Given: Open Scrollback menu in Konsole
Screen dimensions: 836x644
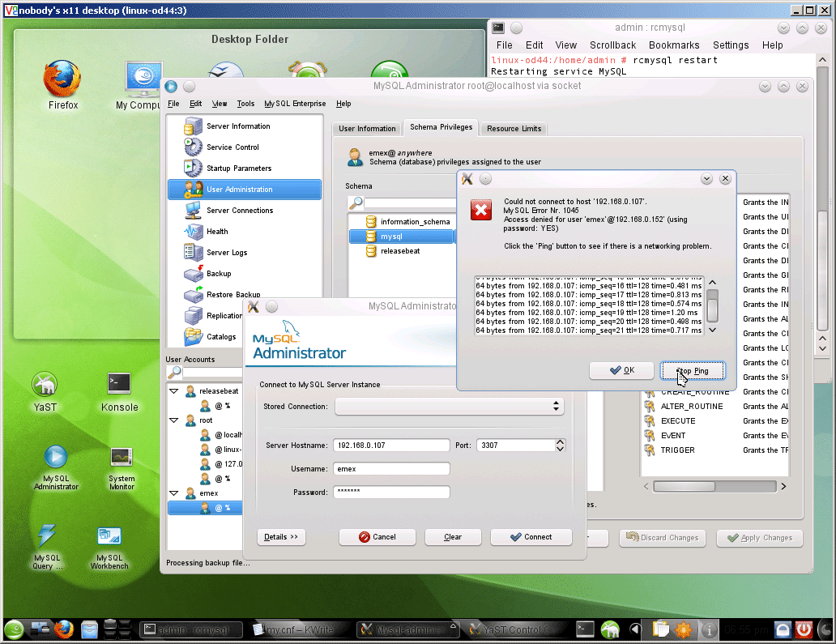Looking at the screenshot, I should click(x=612, y=45).
